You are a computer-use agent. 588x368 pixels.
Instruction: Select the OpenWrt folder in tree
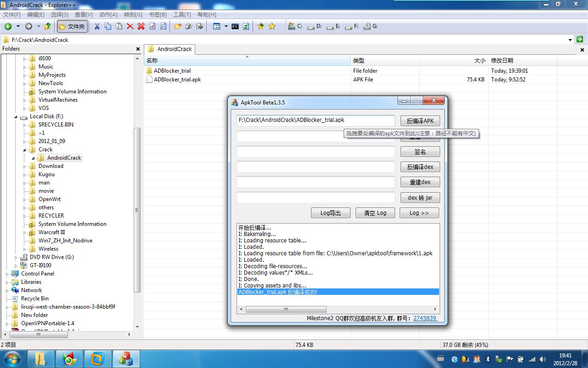(50, 199)
